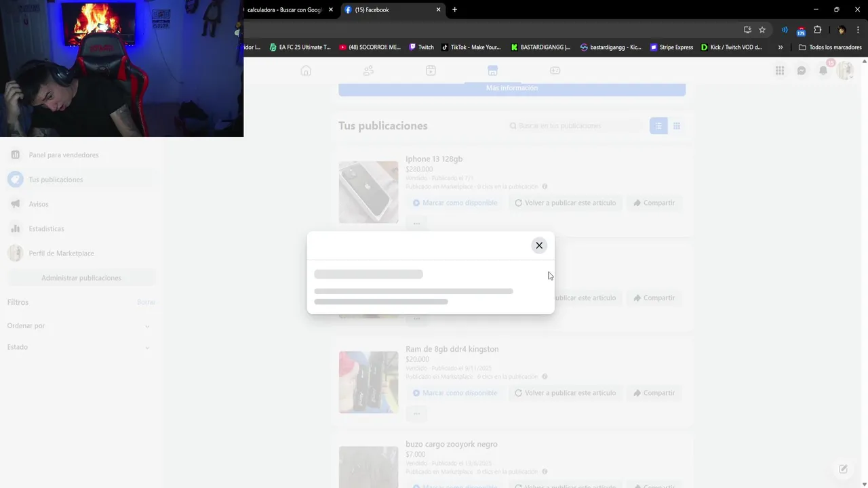Viewport: 868px width, 488px height.
Task: Open Avisos in sidebar
Action: 81,204
